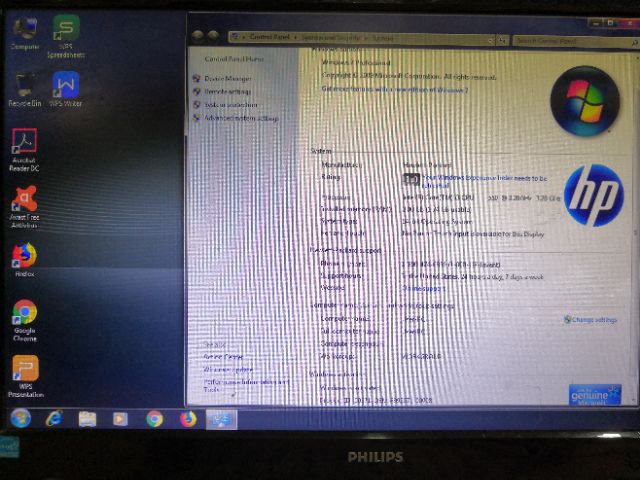Open Internet Explorer from the taskbar
Viewport: 640px width, 480px height.
[54, 418]
